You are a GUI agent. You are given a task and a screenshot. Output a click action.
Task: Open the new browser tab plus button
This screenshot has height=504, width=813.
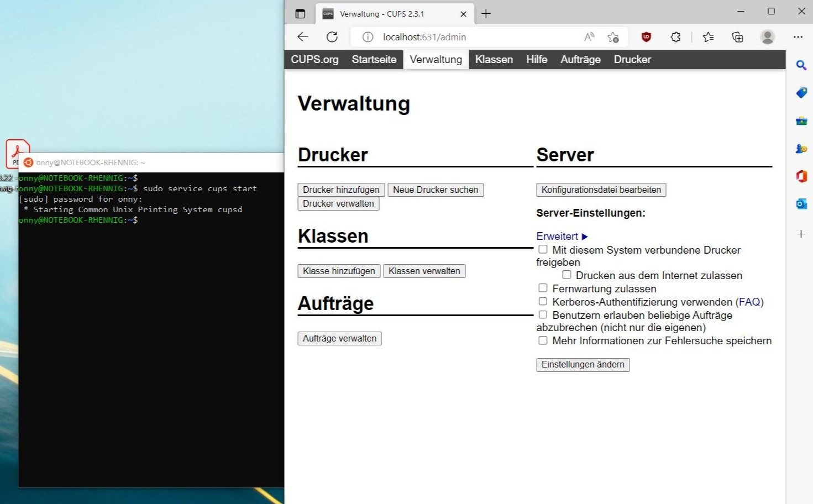point(485,13)
